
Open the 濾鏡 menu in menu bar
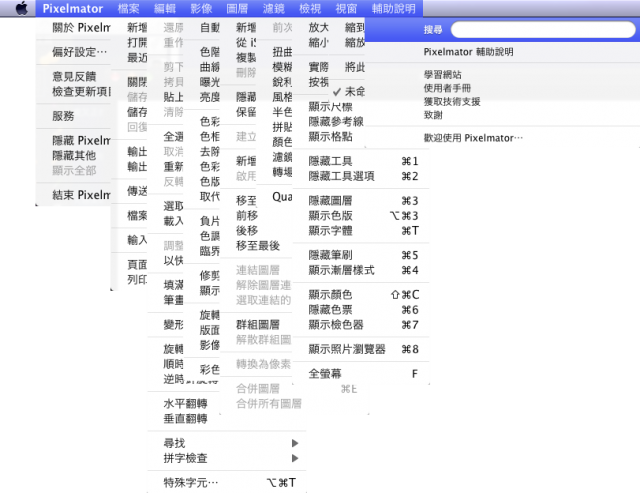tap(273, 9)
